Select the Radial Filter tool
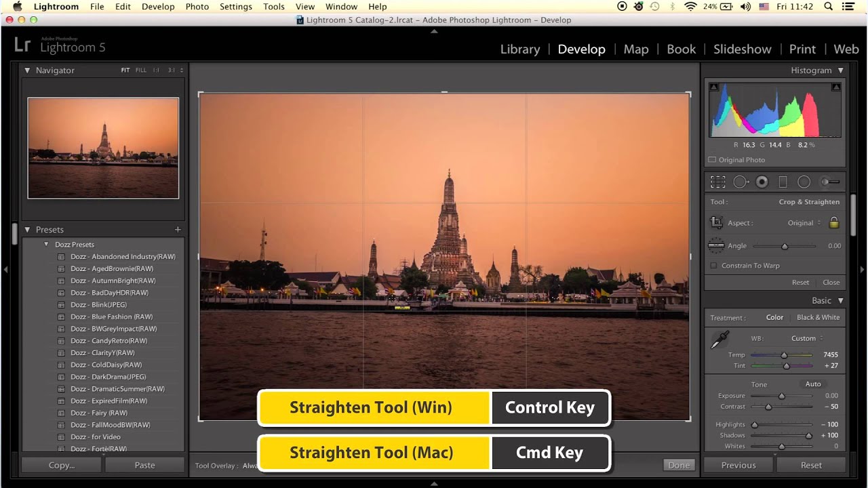 [x=804, y=182]
